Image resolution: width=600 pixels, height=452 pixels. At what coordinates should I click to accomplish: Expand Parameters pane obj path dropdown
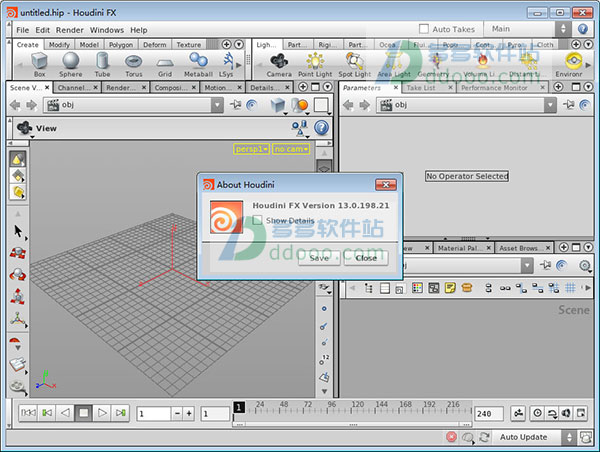point(550,105)
